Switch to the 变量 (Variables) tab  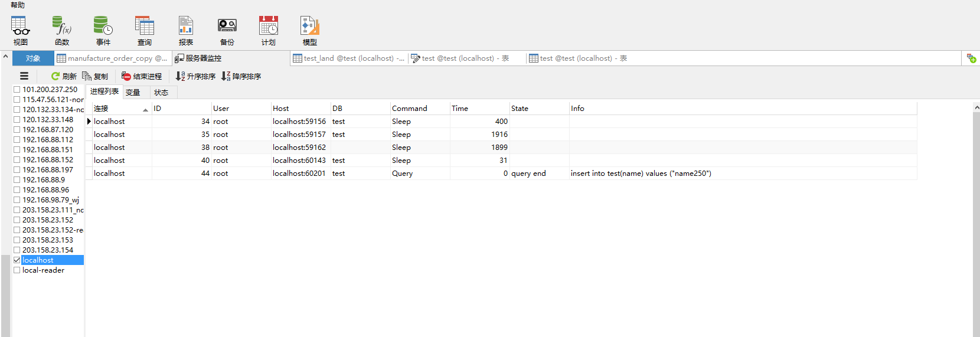(133, 93)
